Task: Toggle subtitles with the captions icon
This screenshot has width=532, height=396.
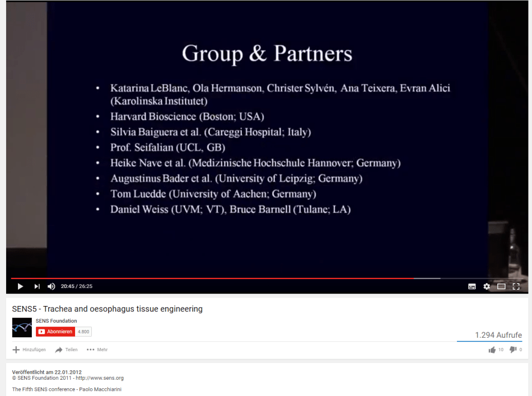Action: point(472,286)
